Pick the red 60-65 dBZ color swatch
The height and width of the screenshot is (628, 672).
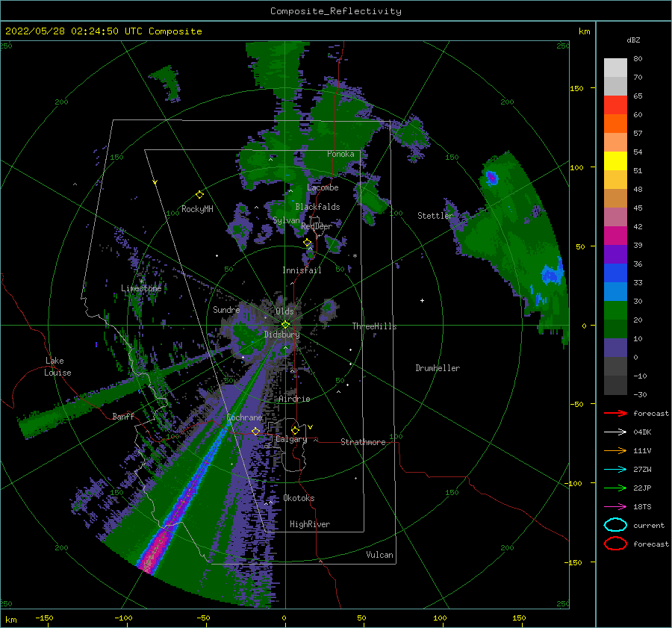point(615,105)
